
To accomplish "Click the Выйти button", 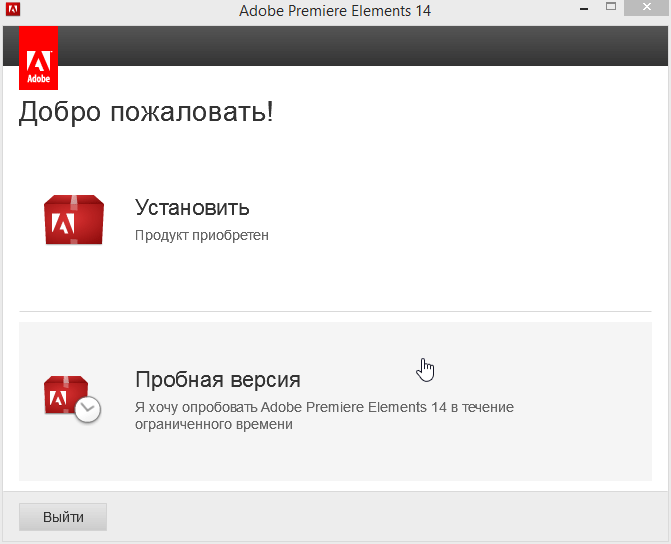I will [63, 517].
